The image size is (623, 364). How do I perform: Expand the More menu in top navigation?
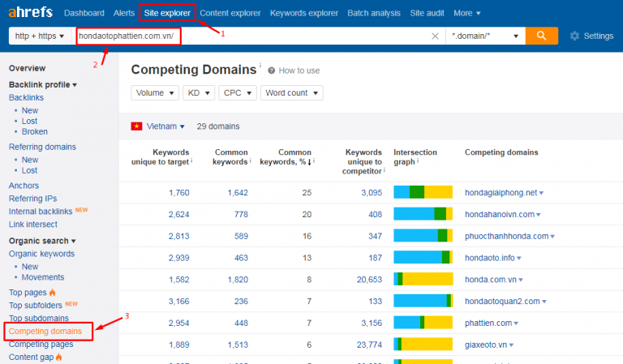click(467, 13)
